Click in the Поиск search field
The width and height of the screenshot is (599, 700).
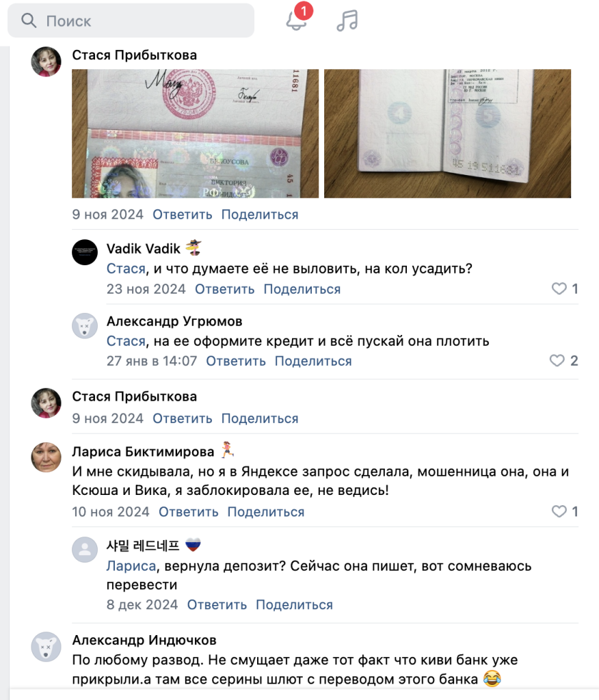[131, 21]
